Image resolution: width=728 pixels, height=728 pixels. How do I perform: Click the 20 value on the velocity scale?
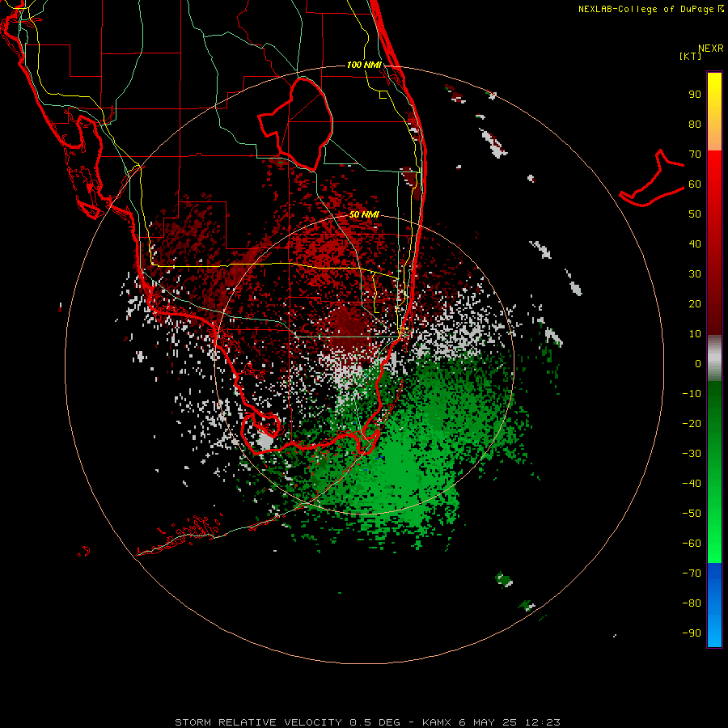[695, 303]
